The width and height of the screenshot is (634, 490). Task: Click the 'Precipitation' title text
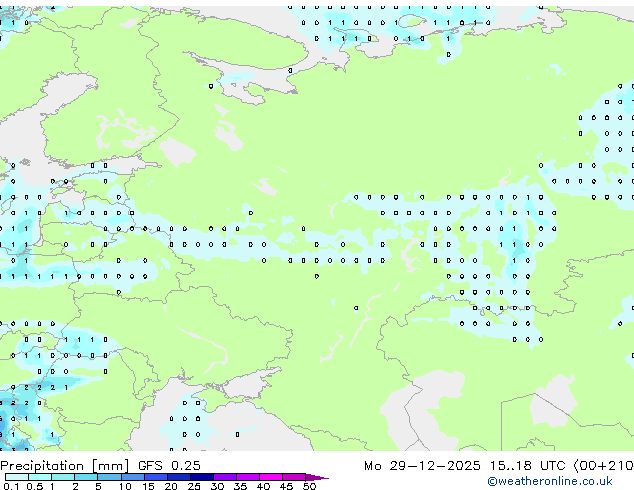pyautogui.click(x=42, y=466)
